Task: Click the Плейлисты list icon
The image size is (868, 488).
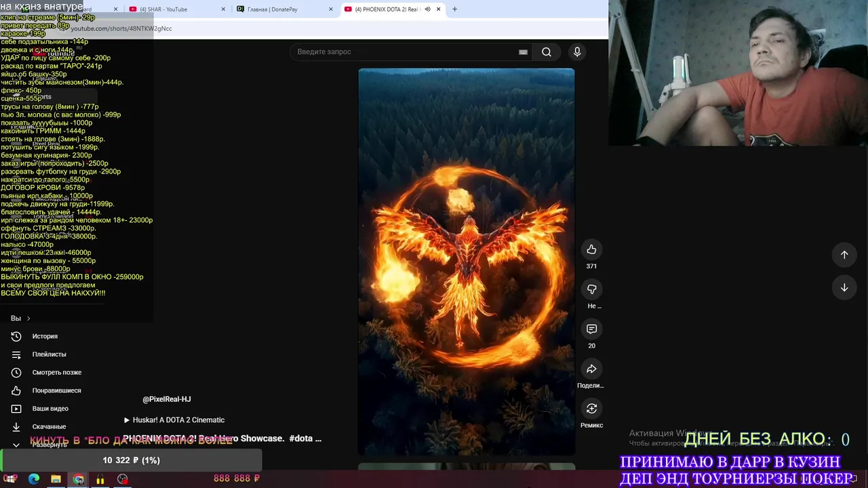Action: pos(16,354)
